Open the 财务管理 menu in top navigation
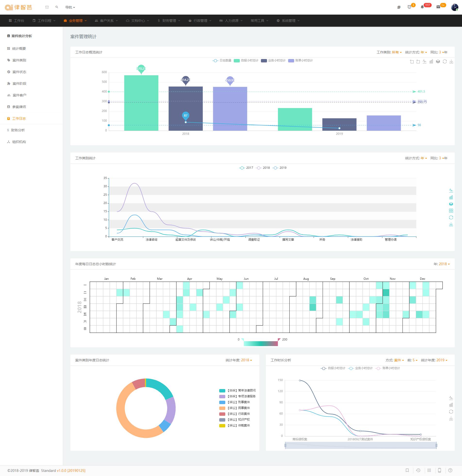This screenshot has width=462, height=476. coord(169,21)
